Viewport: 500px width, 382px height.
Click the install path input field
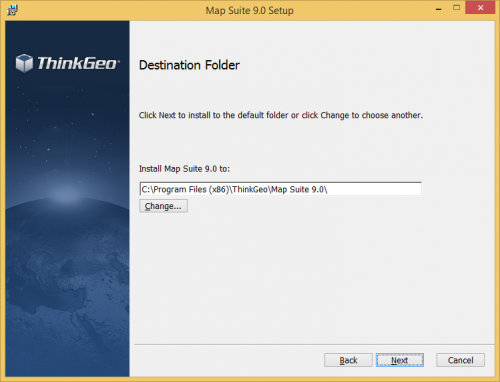point(281,189)
